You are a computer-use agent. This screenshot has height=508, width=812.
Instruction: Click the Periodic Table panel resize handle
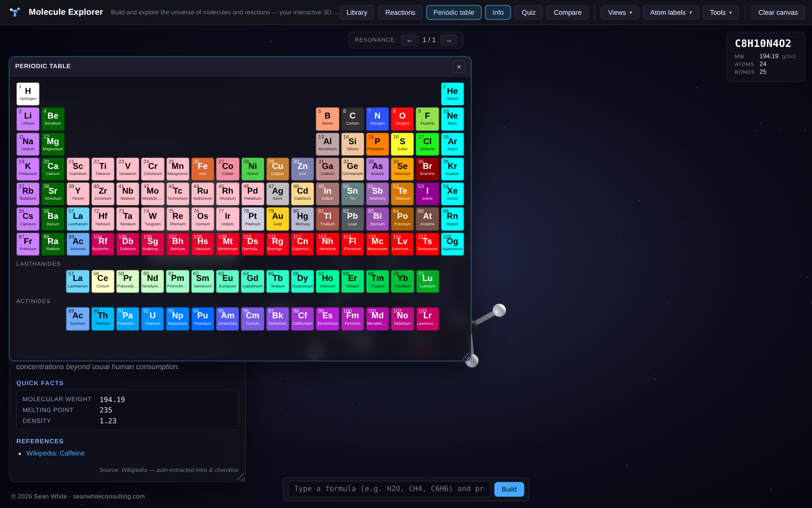[467, 356]
